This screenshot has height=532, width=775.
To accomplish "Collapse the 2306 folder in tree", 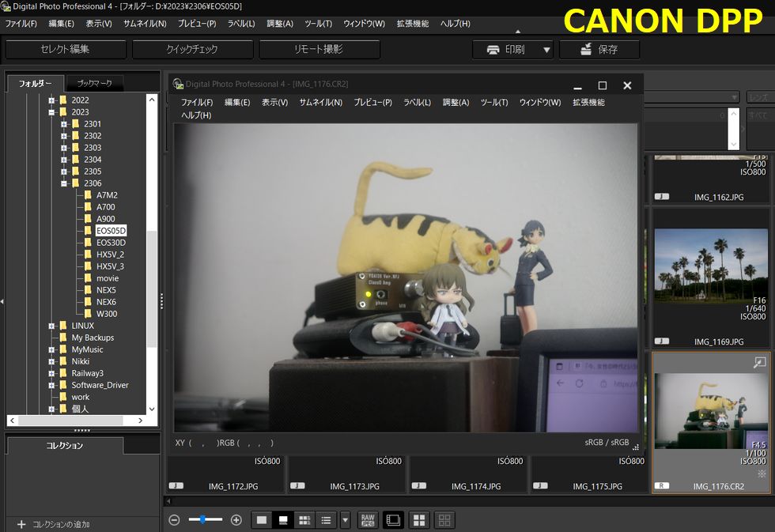I will click(x=64, y=183).
